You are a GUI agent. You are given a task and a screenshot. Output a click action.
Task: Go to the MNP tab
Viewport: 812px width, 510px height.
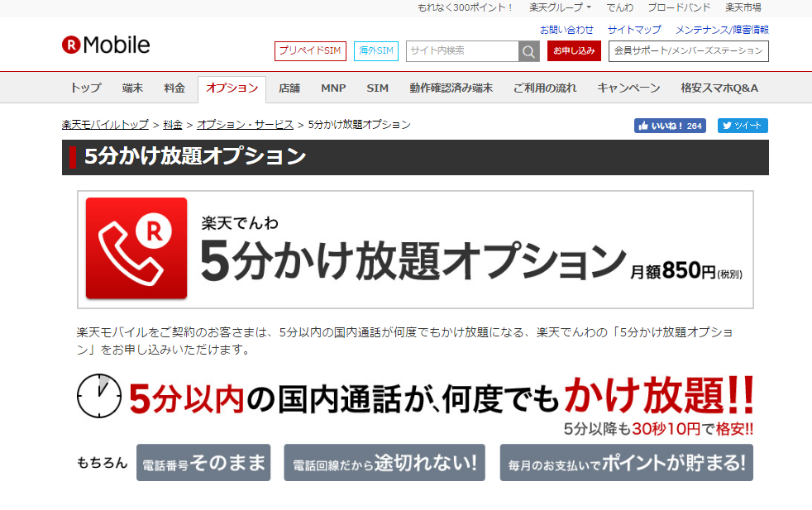(x=333, y=88)
